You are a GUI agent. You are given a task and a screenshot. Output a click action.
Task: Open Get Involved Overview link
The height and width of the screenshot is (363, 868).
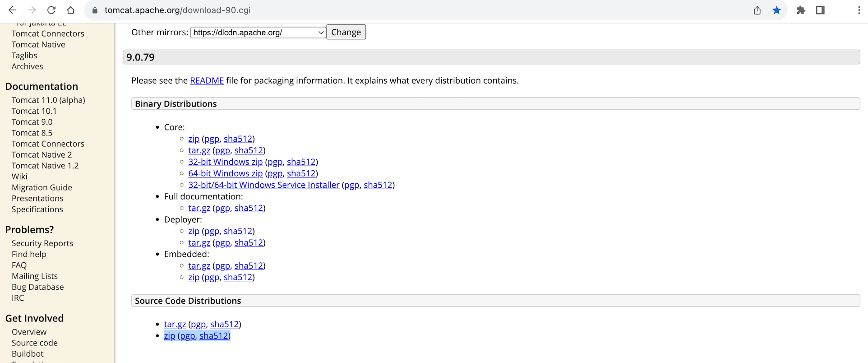29,332
